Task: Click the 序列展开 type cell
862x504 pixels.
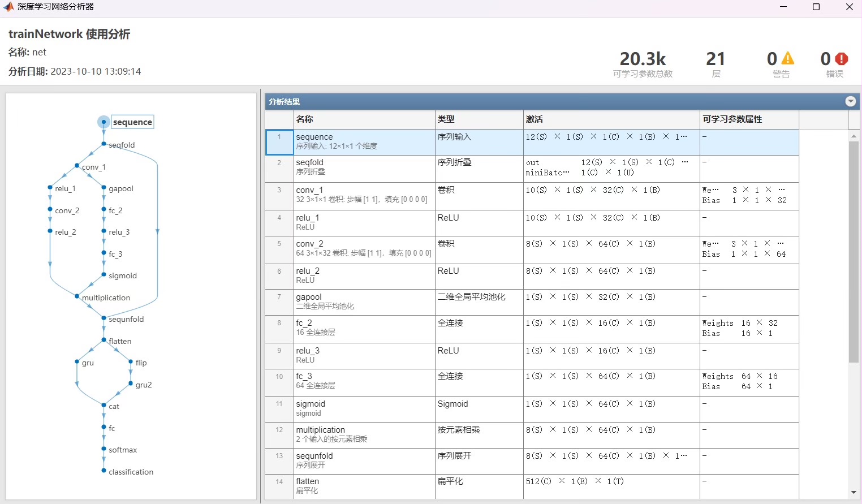Action: pos(479,461)
